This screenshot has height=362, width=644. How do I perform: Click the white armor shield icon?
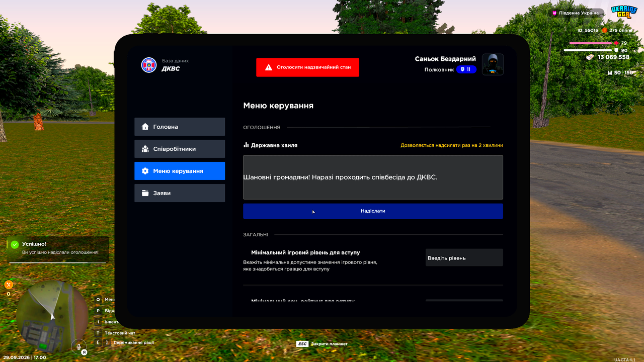616,50
